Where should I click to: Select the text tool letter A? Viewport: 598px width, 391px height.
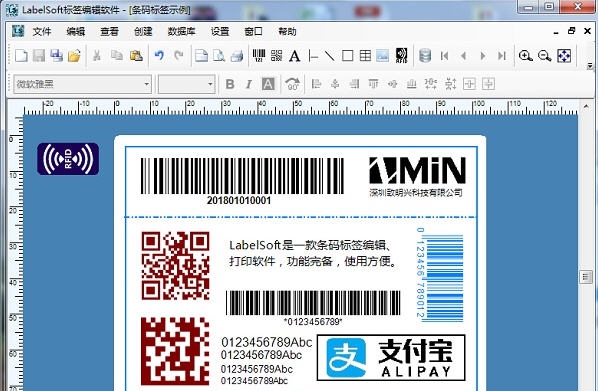click(x=294, y=56)
